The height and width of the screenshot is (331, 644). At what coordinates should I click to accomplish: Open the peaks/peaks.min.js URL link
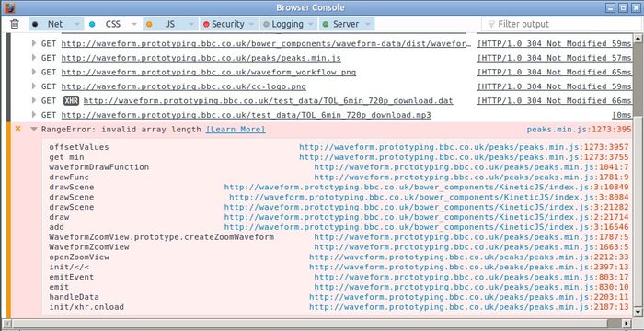click(x=201, y=58)
